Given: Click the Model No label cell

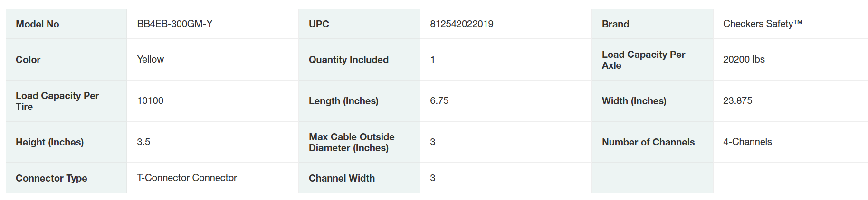Looking at the screenshot, I should 38,24.
